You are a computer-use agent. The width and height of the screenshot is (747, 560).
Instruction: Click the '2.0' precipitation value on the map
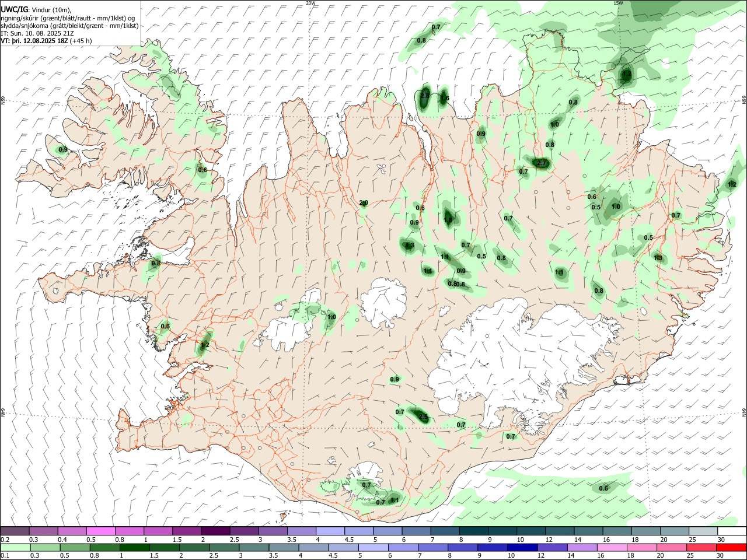click(364, 203)
